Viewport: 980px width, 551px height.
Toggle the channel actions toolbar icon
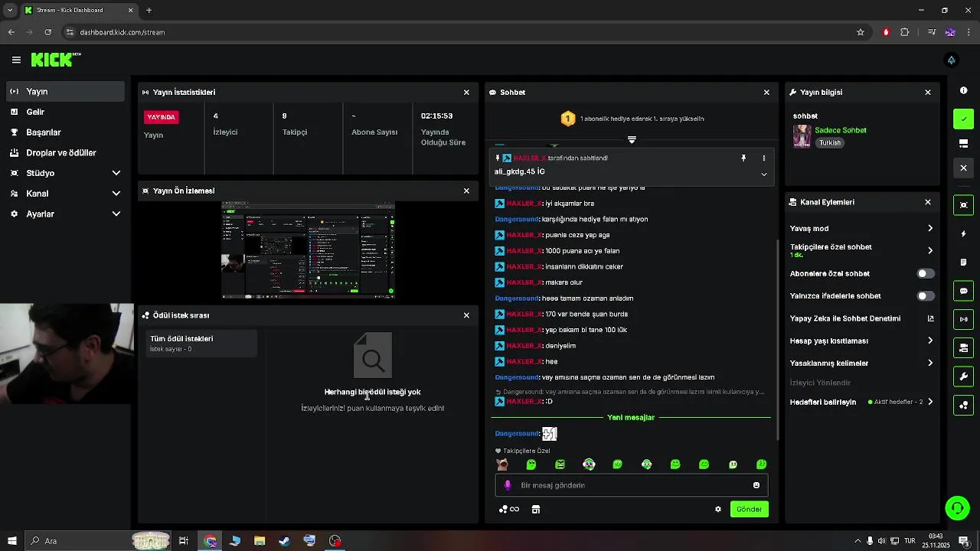(x=963, y=348)
